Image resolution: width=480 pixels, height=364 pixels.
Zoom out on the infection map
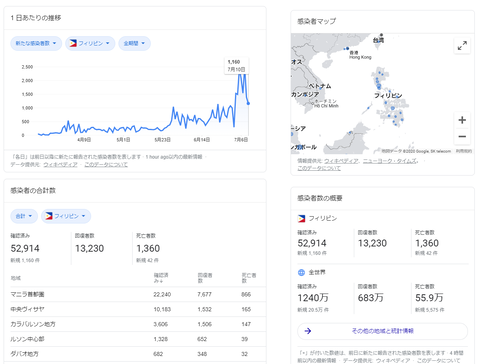pos(462,136)
